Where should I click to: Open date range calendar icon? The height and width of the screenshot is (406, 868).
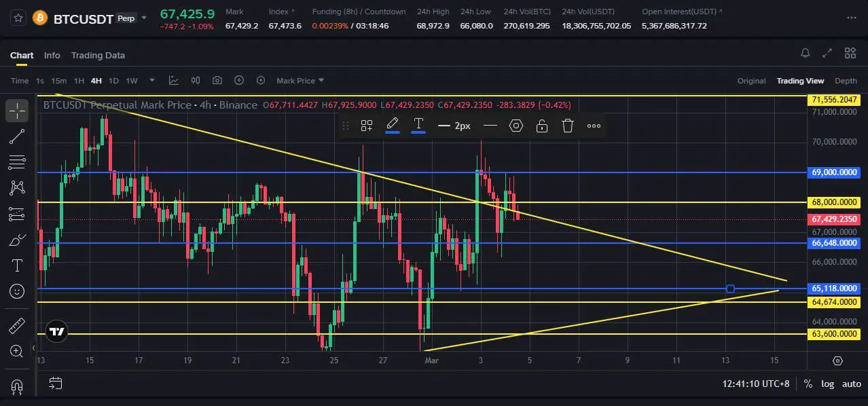(56, 384)
